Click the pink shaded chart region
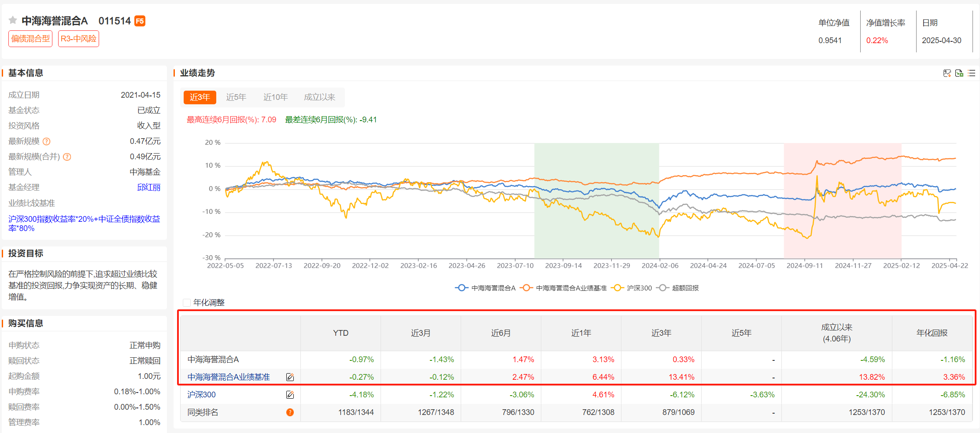 [843, 201]
